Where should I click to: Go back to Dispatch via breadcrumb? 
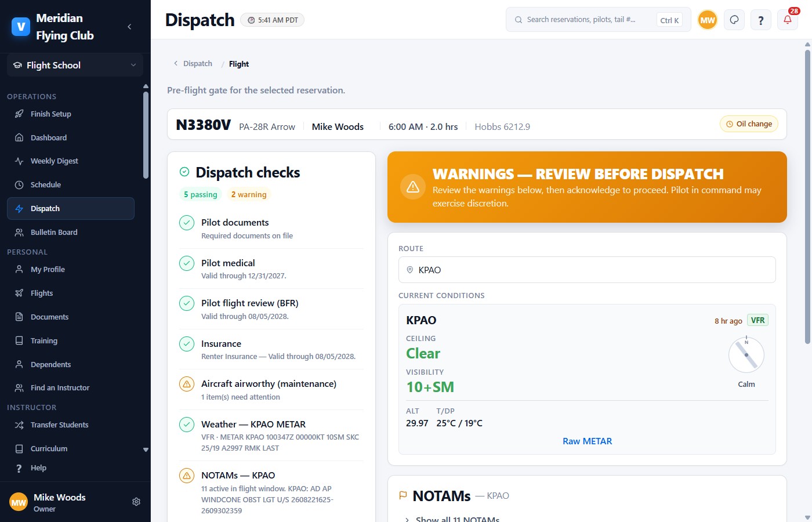click(193, 64)
